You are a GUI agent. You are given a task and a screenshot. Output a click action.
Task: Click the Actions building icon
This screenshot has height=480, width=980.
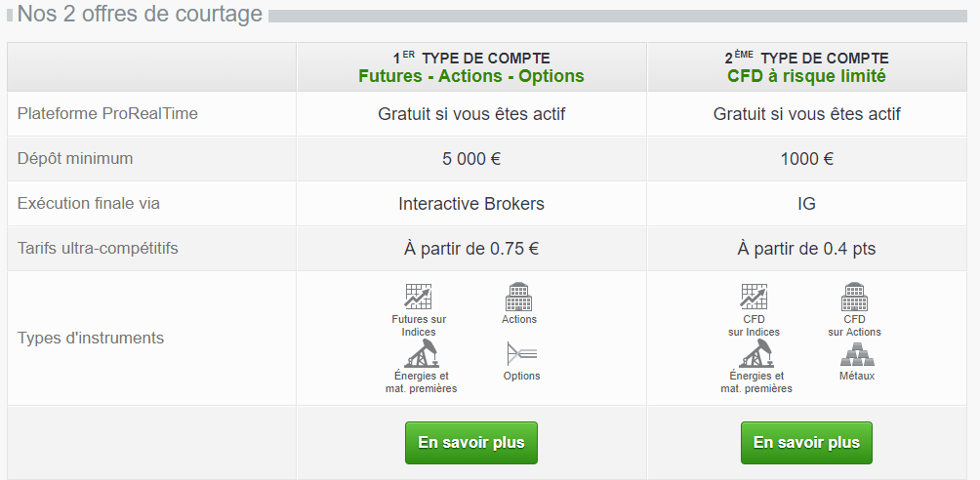pyautogui.click(x=518, y=297)
